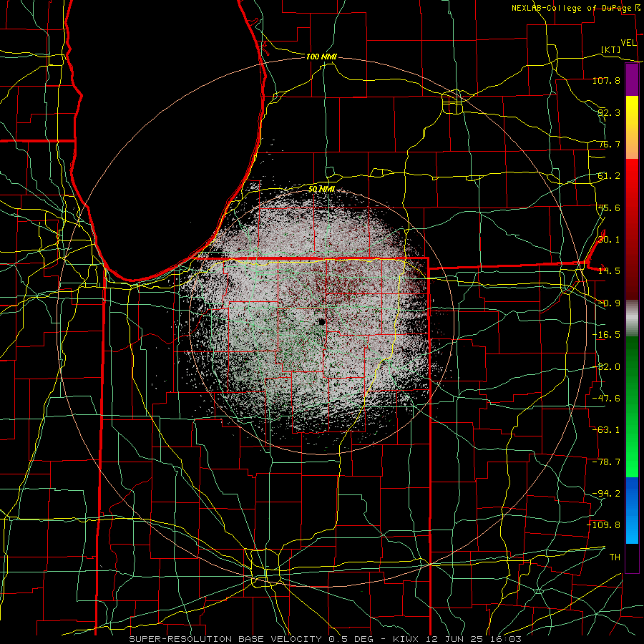
Task: Click the 50 NMI range ring label
Action: [x=321, y=189]
